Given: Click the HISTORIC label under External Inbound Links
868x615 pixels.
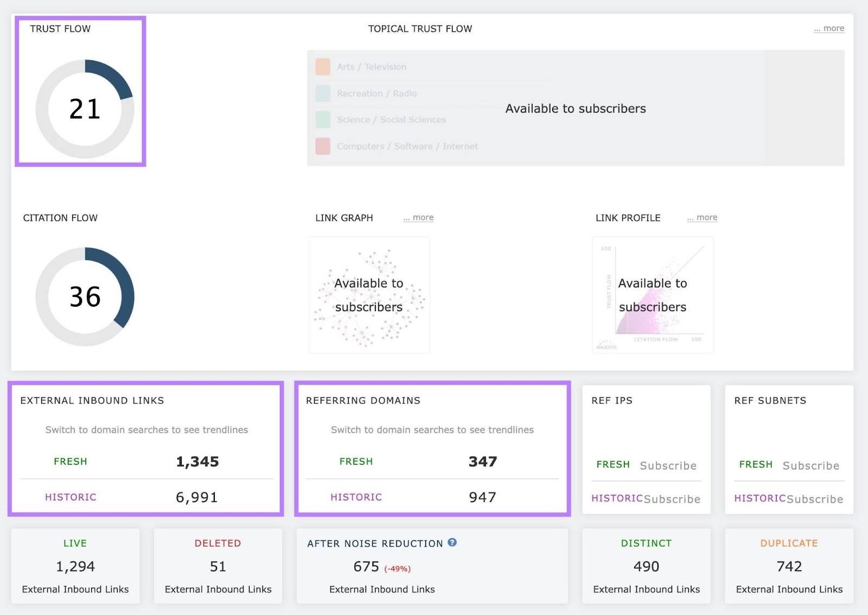Looking at the screenshot, I should (x=71, y=497).
